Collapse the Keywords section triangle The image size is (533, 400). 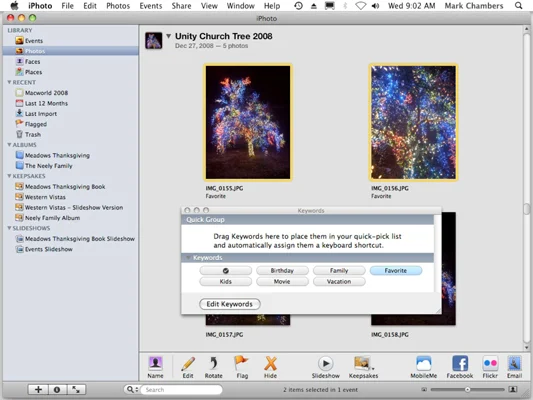[188, 258]
